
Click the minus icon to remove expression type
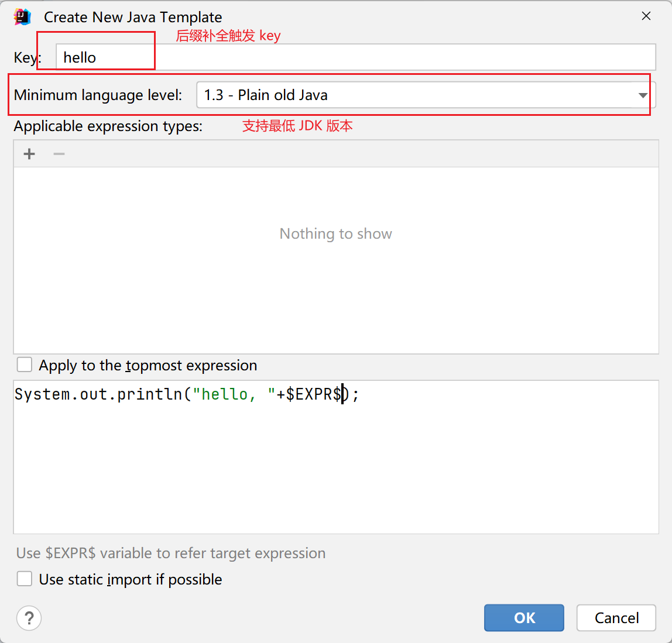point(59,154)
